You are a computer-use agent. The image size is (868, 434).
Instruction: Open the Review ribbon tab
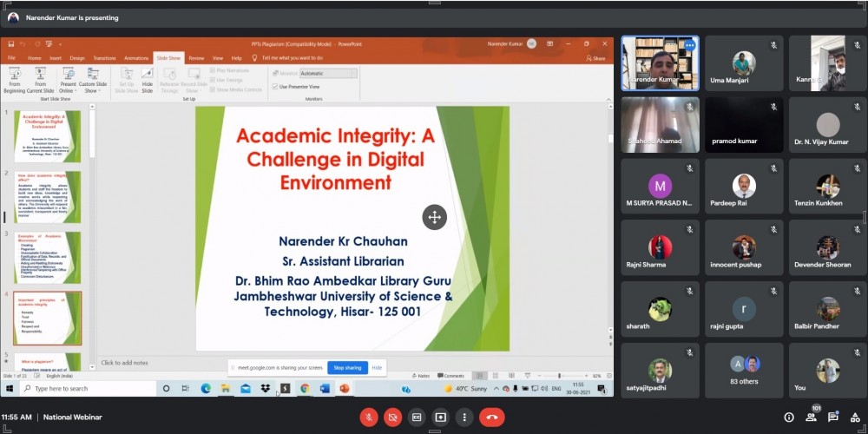point(196,58)
